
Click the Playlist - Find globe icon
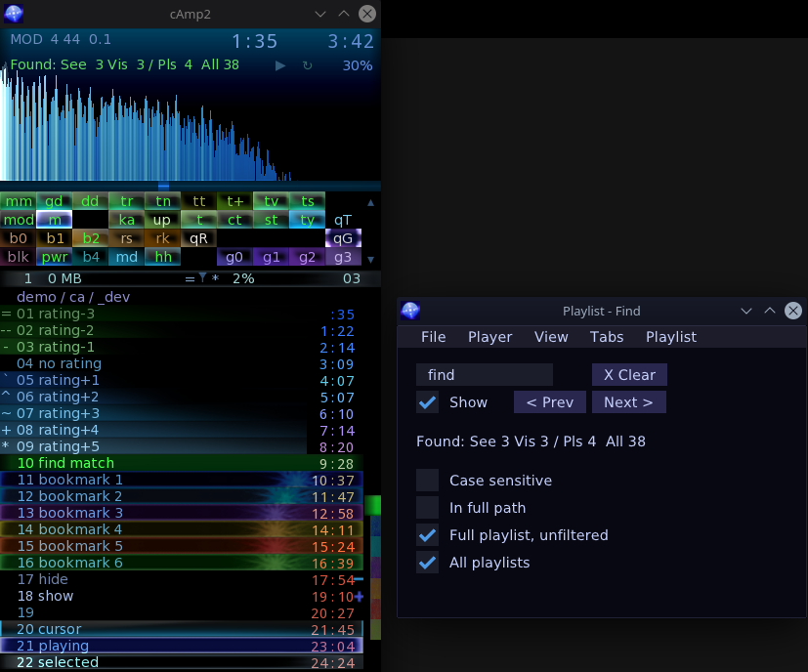[x=410, y=311]
